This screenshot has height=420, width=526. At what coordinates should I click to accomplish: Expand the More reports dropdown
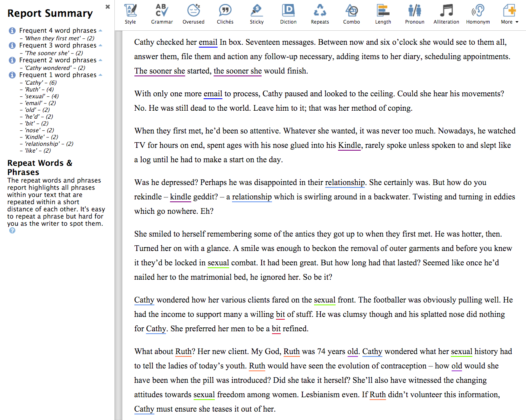pyautogui.click(x=509, y=14)
